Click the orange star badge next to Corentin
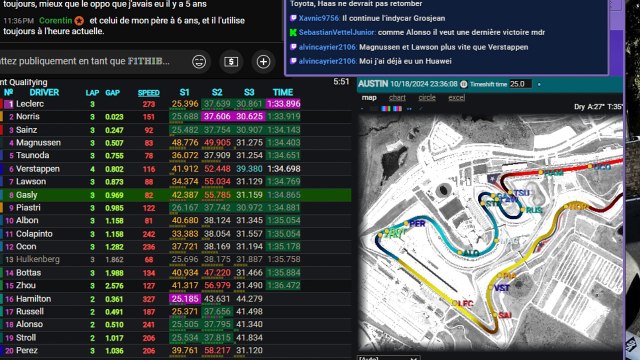The height and width of the screenshot is (360, 640). [x=79, y=20]
